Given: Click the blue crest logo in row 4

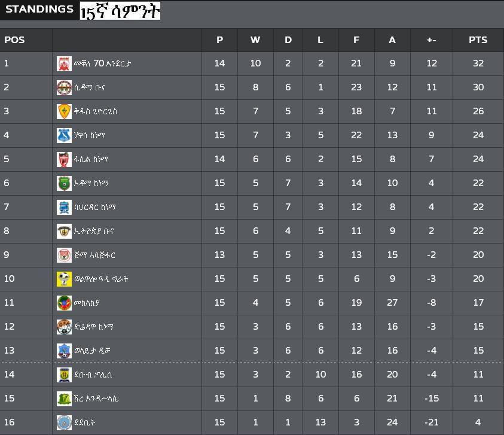Looking at the screenshot, I should (x=64, y=135).
